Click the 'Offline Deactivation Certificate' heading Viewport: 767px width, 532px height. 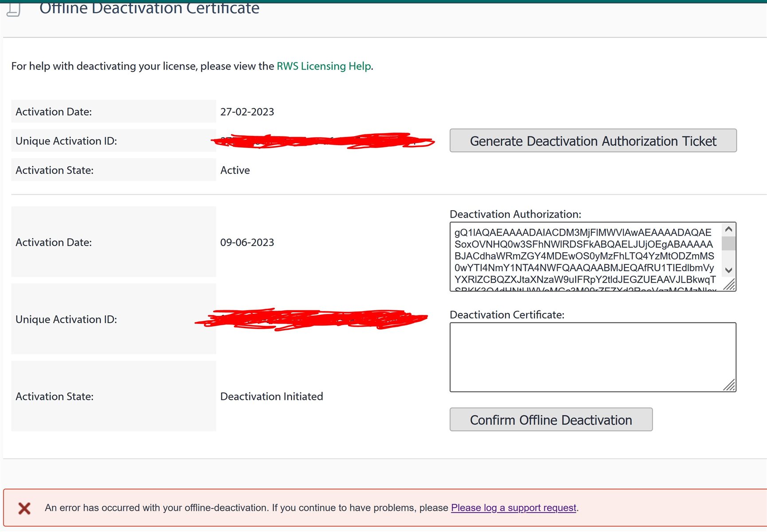[149, 8]
